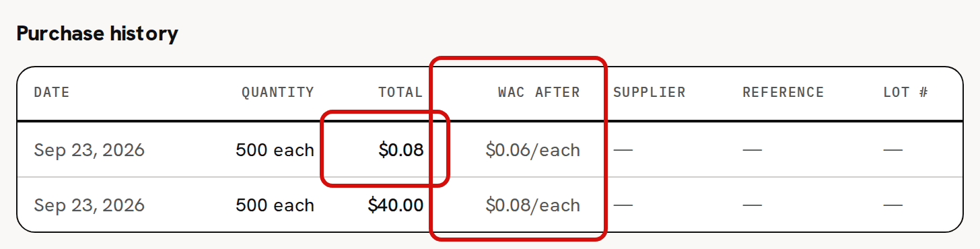The height and width of the screenshot is (249, 980).
Task: Click the REFERENCE column header
Action: 783,92
